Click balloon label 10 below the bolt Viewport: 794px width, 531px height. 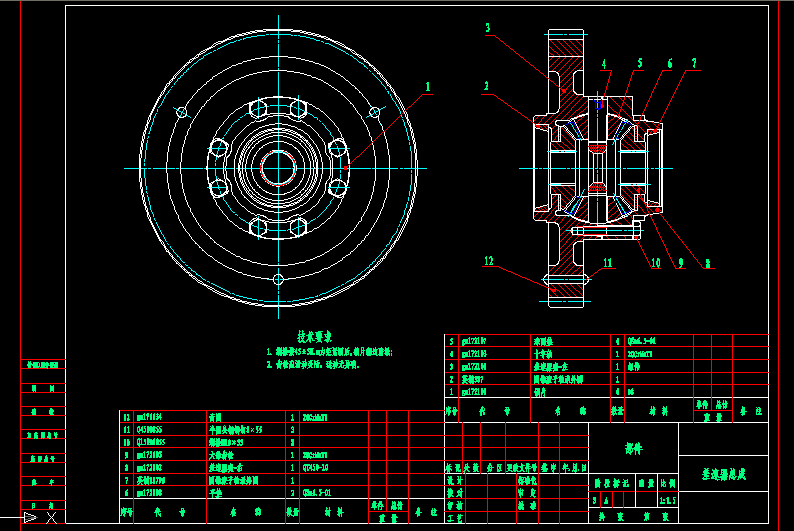click(656, 264)
